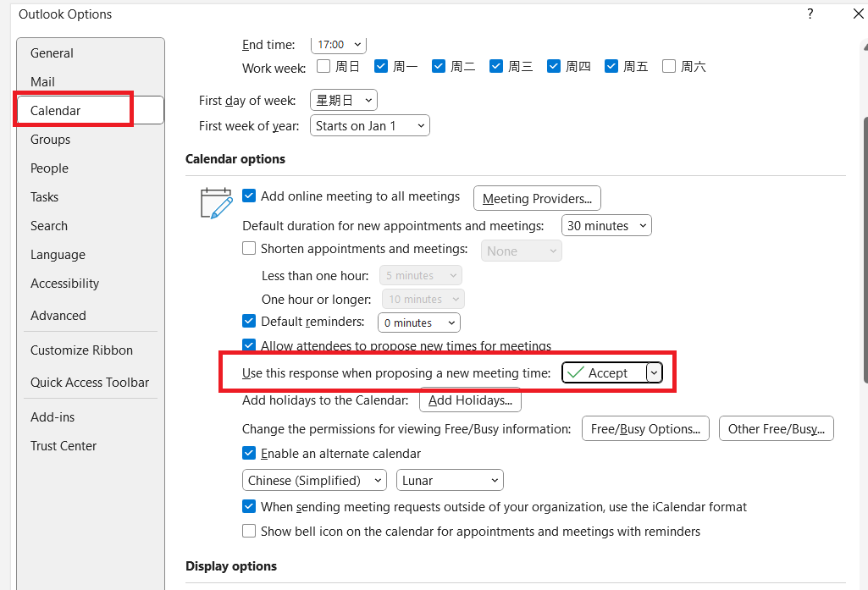Open the default duration 30 minutes dropdown

click(606, 225)
